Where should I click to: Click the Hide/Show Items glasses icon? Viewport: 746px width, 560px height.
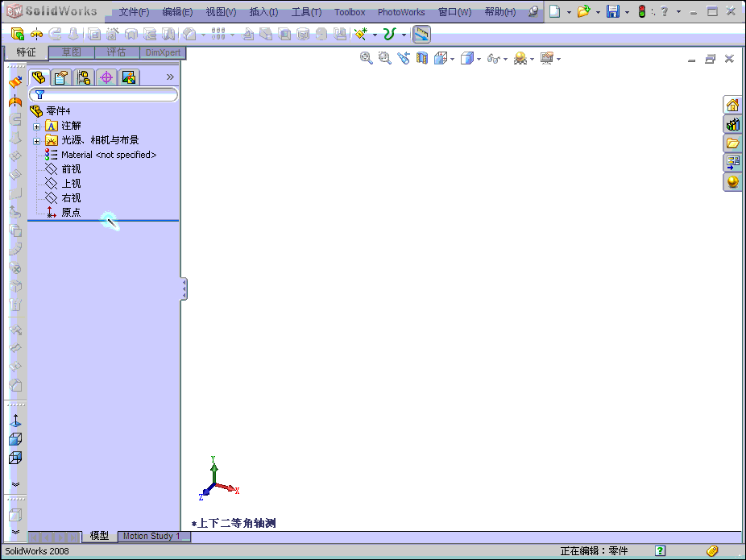point(494,59)
